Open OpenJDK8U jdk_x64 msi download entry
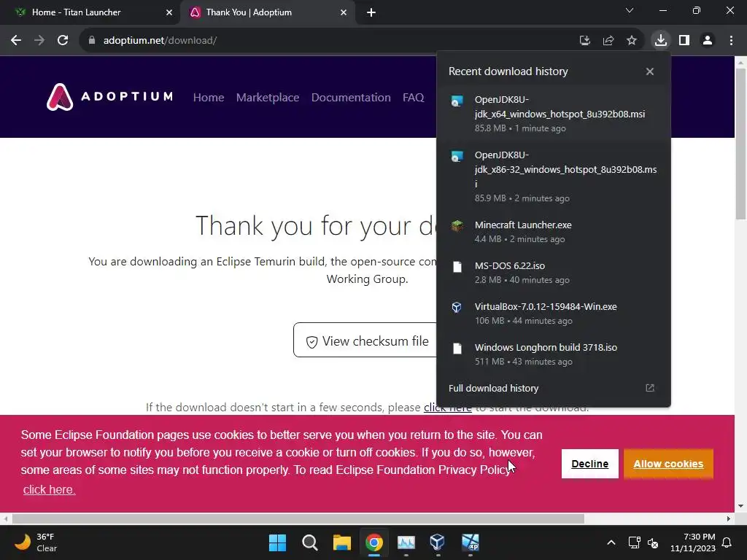747x560 pixels. pyautogui.click(x=554, y=114)
